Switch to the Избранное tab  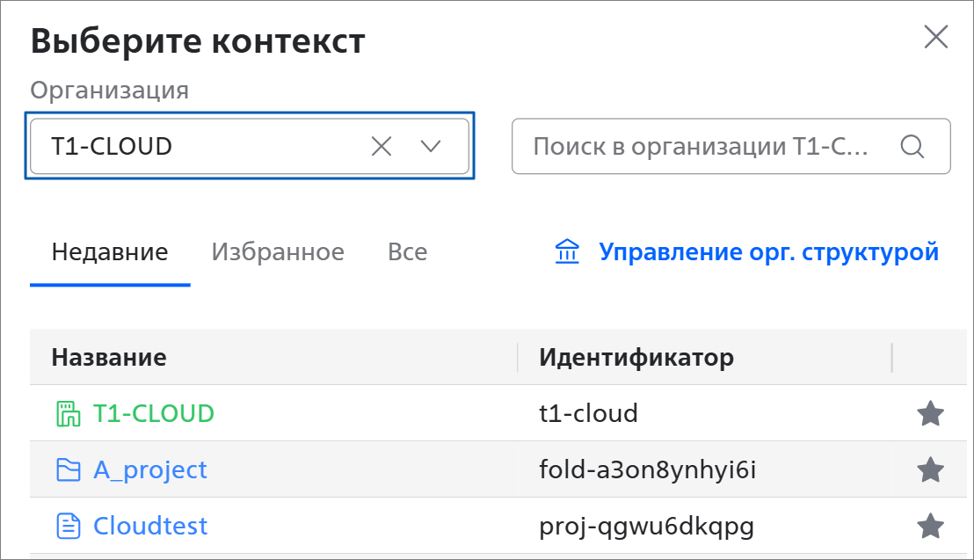[x=278, y=251]
